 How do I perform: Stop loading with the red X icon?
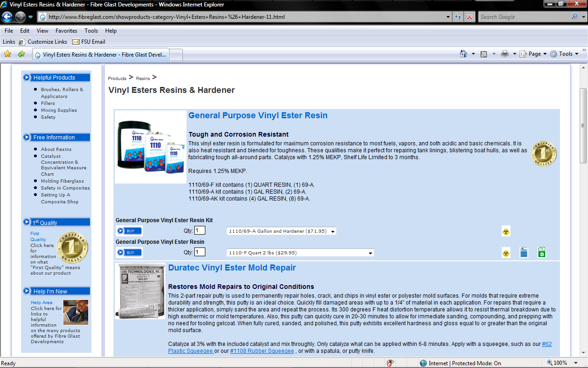point(469,17)
